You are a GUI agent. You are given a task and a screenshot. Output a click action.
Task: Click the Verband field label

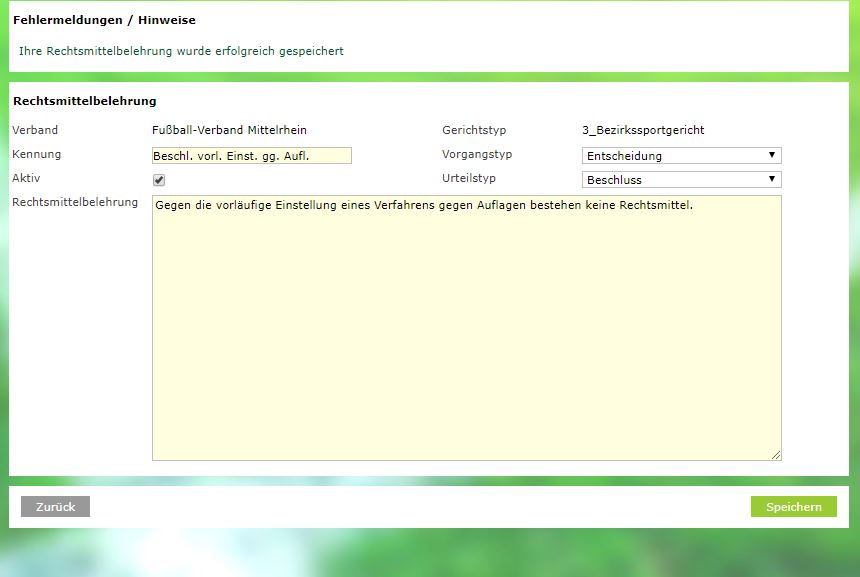[35, 130]
